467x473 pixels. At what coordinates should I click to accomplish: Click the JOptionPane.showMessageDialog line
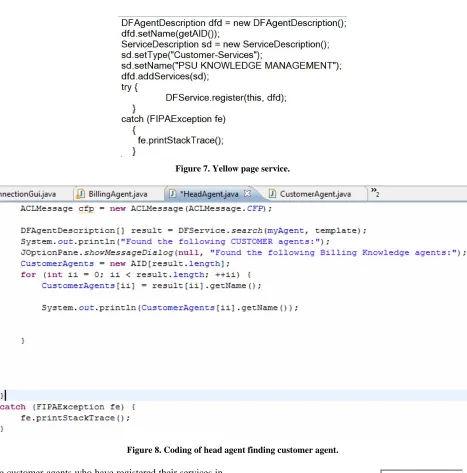coord(243,253)
